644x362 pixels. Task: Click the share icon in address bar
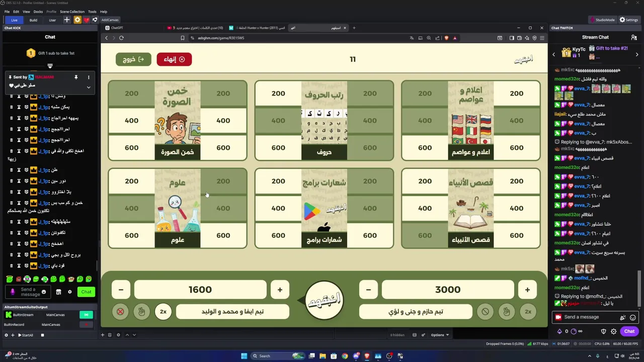point(437,38)
